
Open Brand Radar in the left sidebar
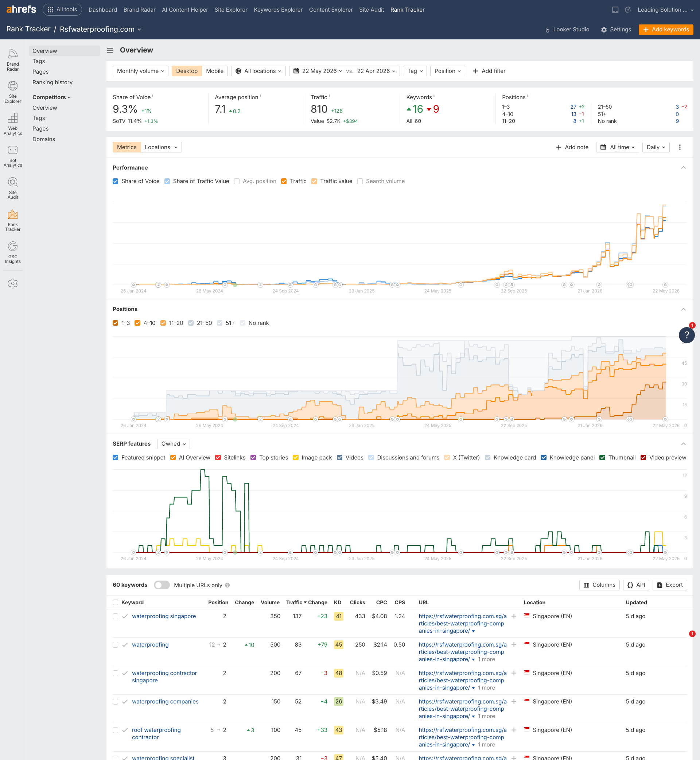pyautogui.click(x=13, y=60)
